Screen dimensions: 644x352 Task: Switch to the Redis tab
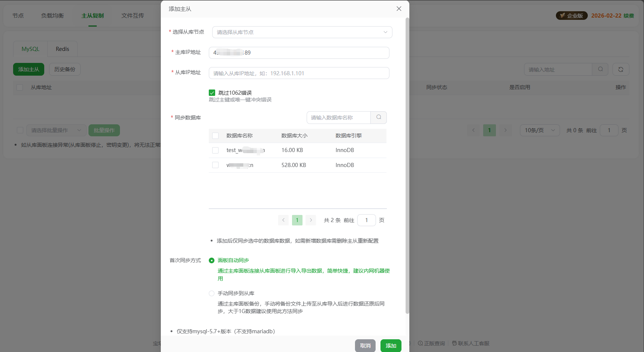pos(62,49)
